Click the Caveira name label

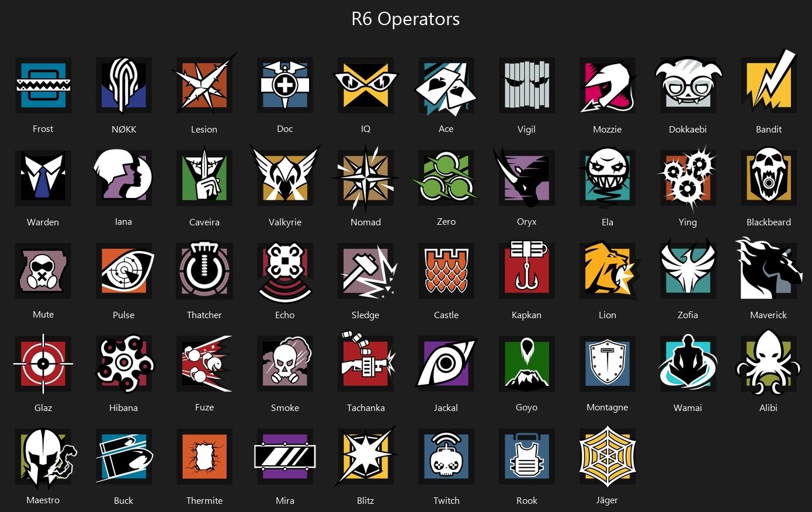click(204, 222)
